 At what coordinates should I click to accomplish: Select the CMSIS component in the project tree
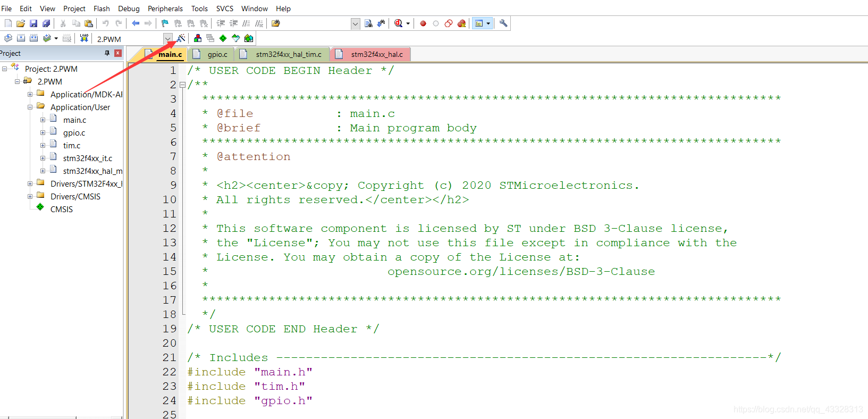point(62,209)
